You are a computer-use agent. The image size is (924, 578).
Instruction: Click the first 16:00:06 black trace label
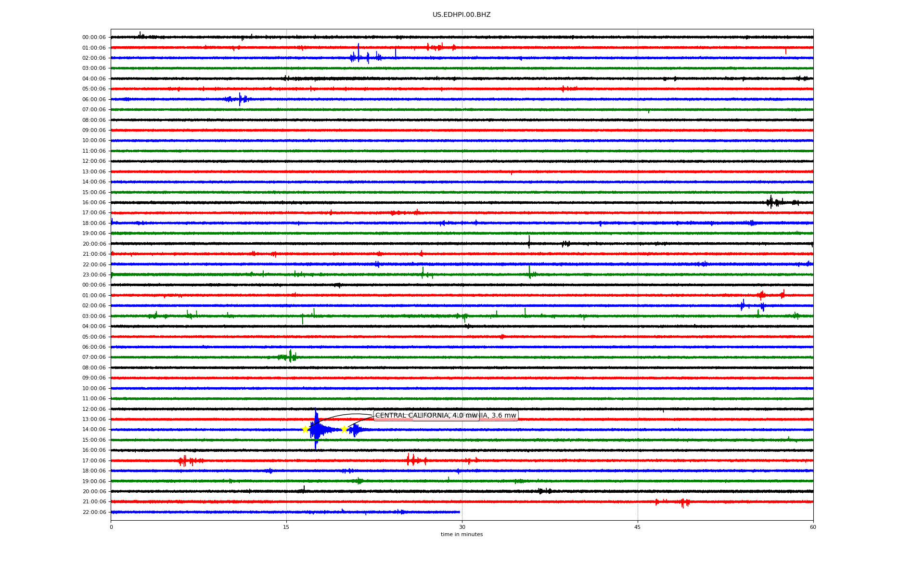click(94, 203)
